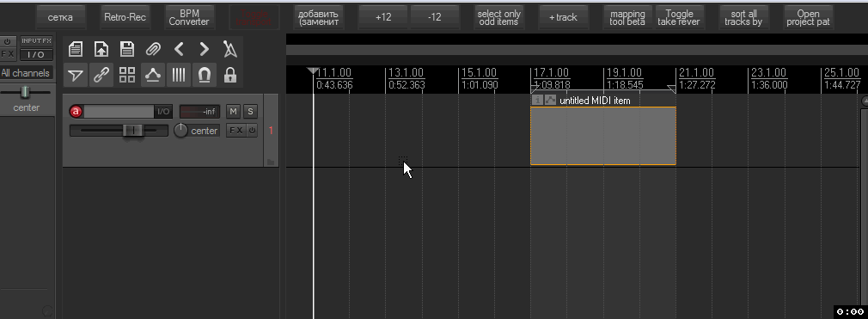
Task: Toggle snap magnet icon
Action: 205,75
